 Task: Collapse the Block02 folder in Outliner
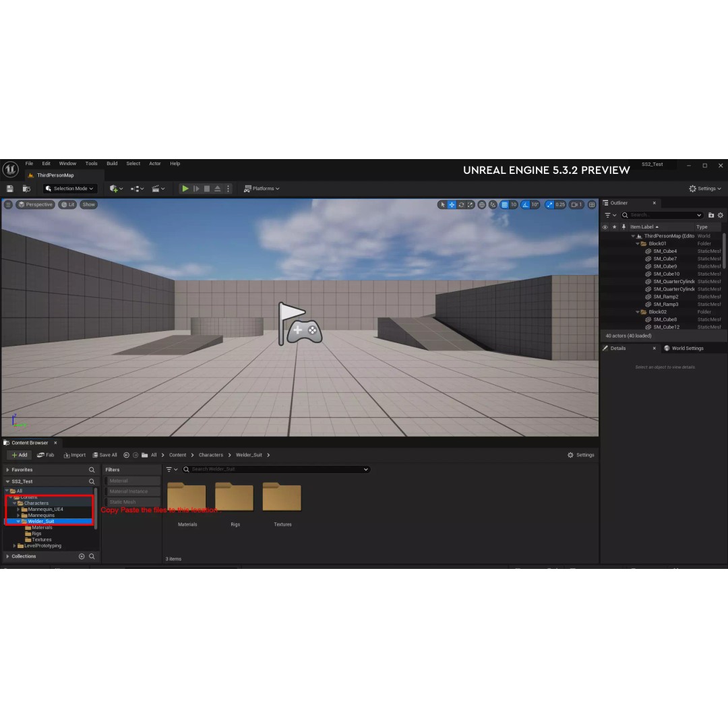[x=638, y=312]
